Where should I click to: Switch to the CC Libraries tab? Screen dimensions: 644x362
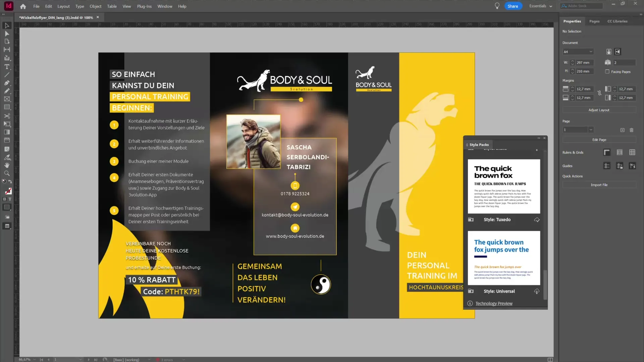coord(618,21)
